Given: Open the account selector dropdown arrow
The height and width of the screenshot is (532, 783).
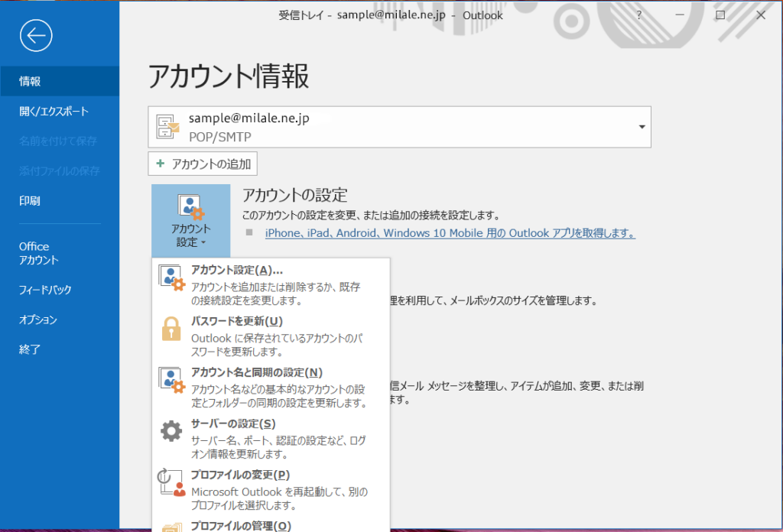Looking at the screenshot, I should pyautogui.click(x=642, y=127).
